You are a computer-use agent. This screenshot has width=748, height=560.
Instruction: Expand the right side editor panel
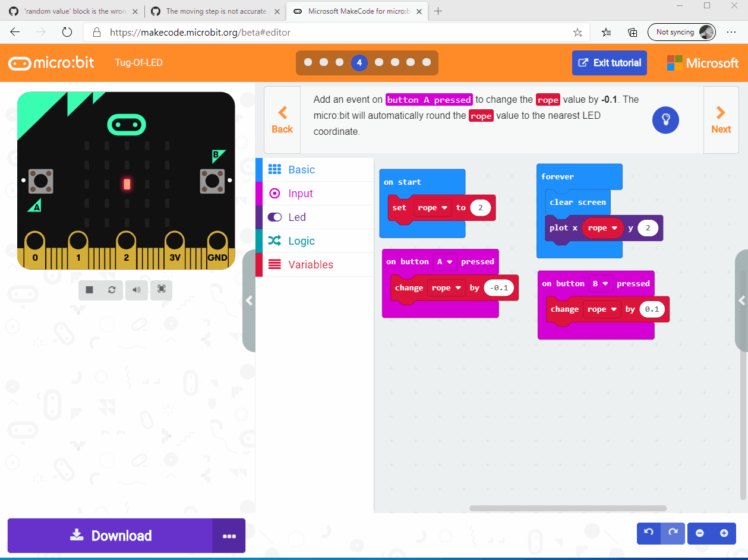click(x=741, y=300)
